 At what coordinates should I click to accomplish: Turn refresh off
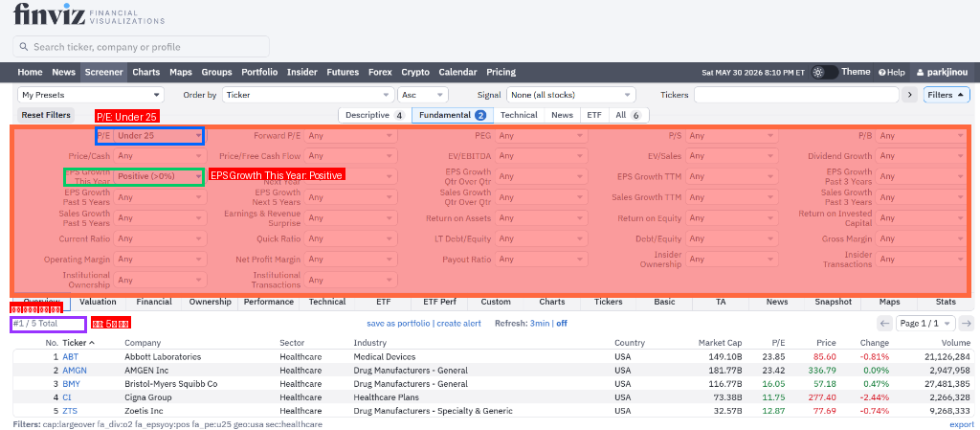point(562,323)
